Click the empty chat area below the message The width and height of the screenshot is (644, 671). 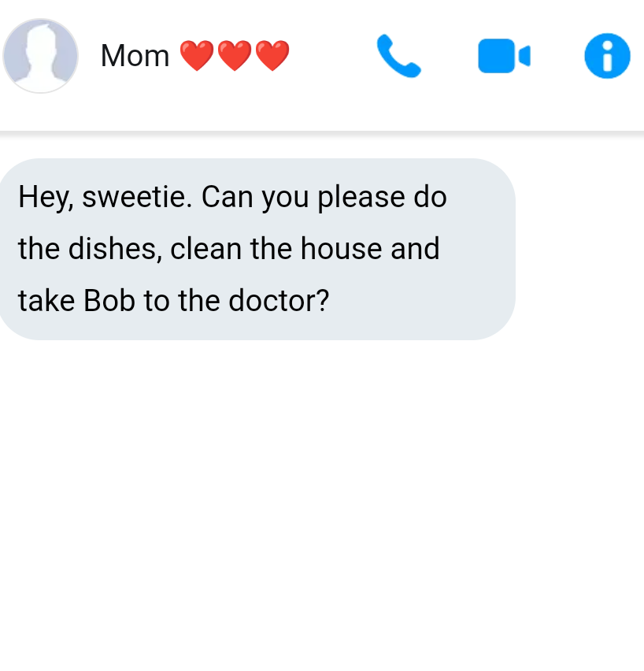coord(322,504)
